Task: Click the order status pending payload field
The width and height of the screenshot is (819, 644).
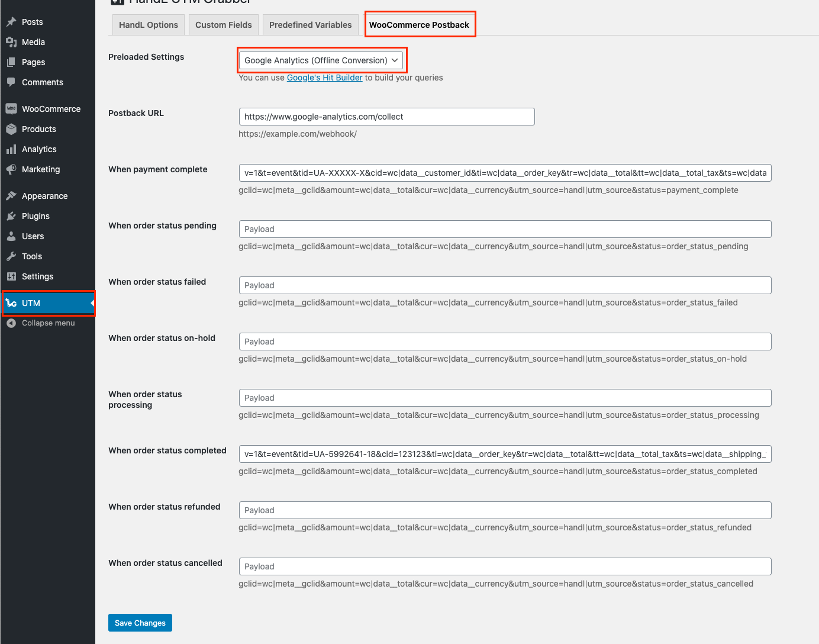Action: pyautogui.click(x=504, y=229)
